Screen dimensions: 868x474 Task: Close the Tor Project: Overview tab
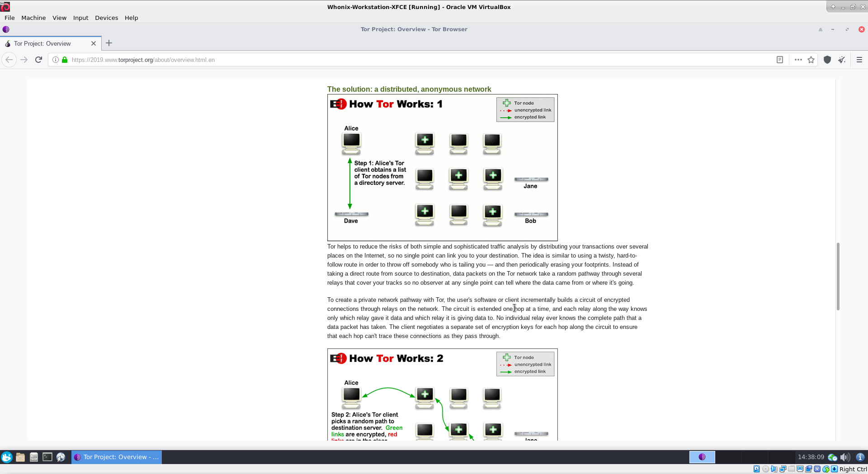coord(94,43)
